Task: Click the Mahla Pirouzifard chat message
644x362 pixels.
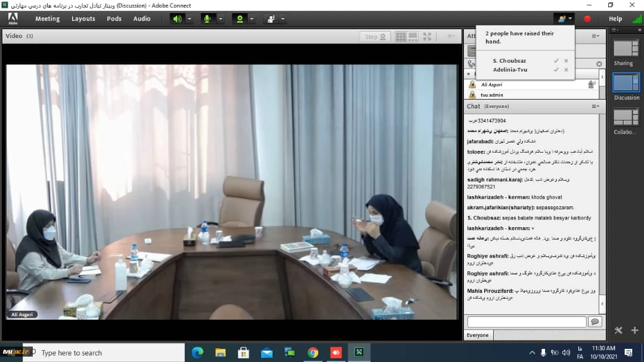Action: tap(531, 294)
